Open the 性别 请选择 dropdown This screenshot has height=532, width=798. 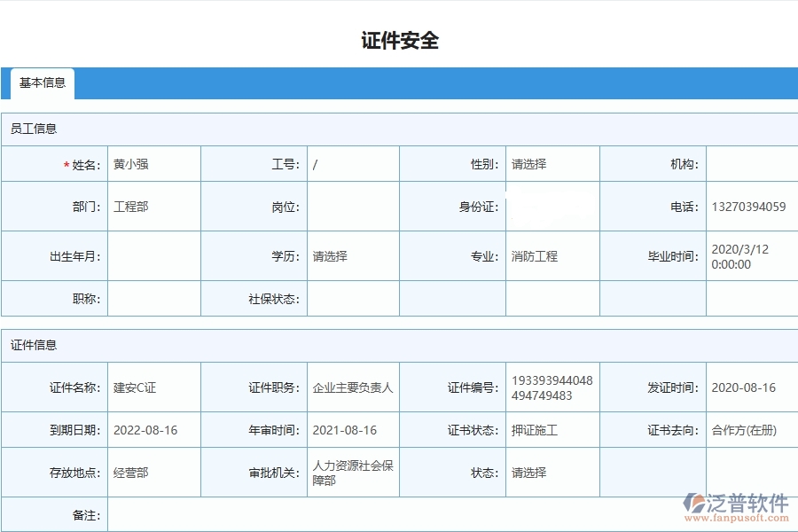550,163
